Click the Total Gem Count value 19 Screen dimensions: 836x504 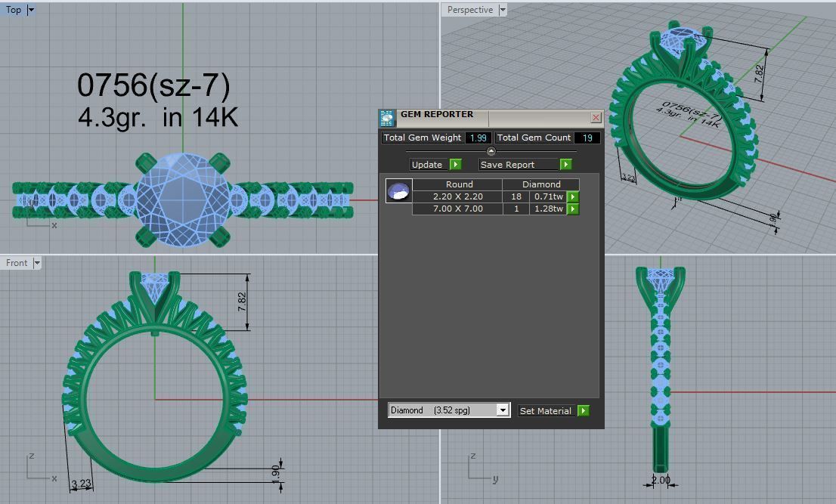point(587,138)
